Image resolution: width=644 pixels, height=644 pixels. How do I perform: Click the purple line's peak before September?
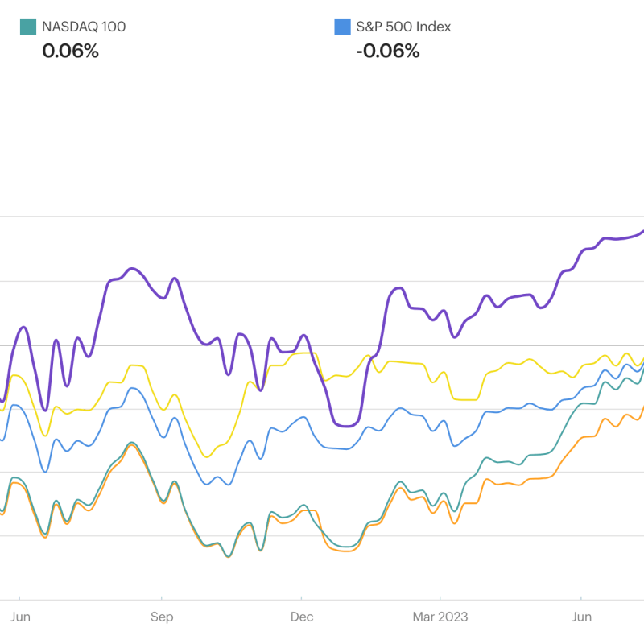pos(131,268)
